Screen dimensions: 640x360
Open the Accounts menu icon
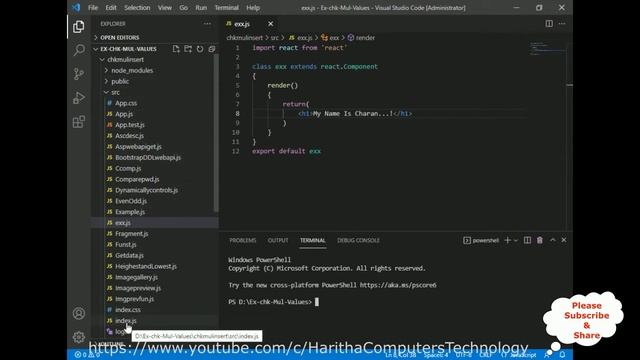[79, 313]
